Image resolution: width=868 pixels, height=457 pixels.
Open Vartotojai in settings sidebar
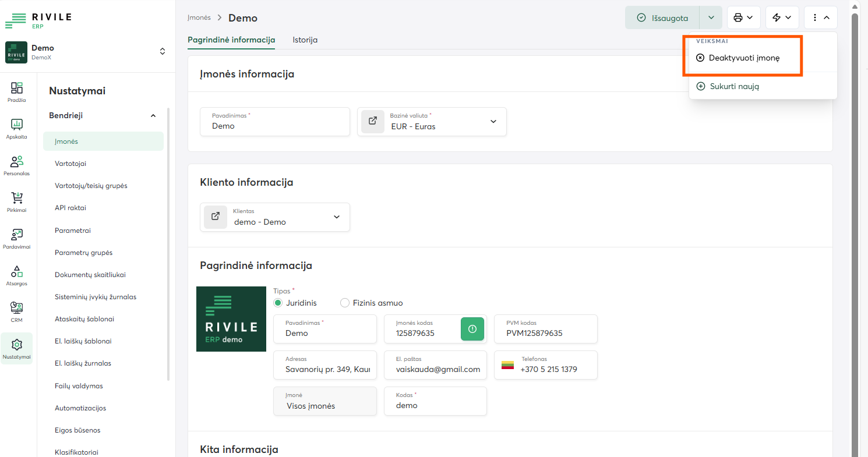pyautogui.click(x=70, y=164)
